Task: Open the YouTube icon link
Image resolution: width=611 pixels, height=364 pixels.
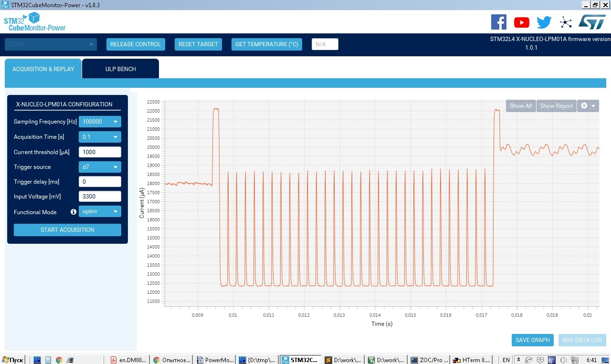Action: coord(522,22)
